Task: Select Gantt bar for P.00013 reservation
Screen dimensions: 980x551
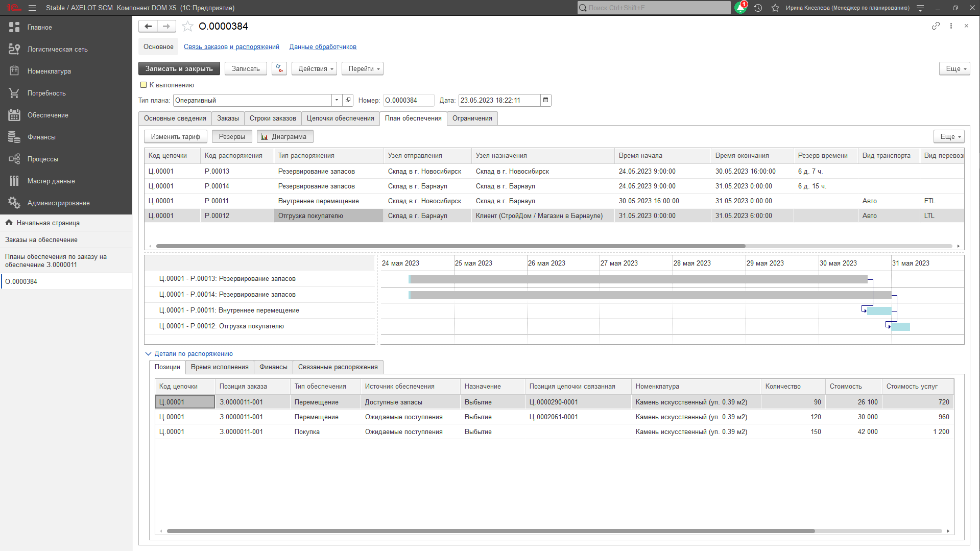Action: pos(638,279)
